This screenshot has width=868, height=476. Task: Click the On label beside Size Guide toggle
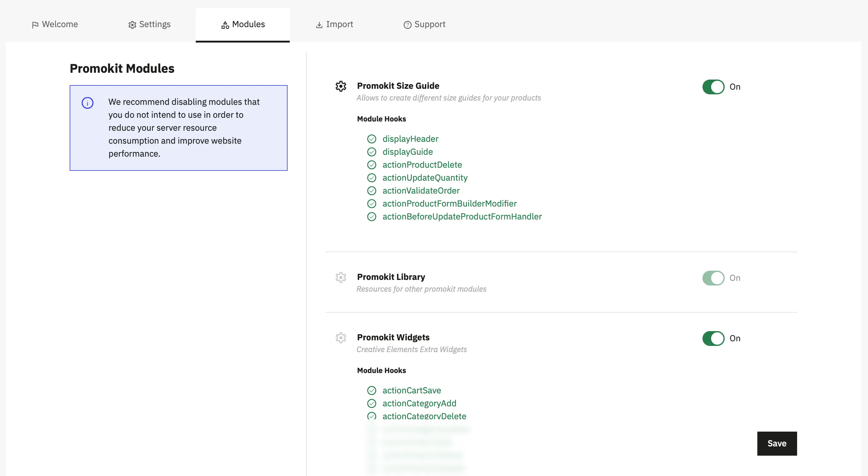[x=735, y=87]
